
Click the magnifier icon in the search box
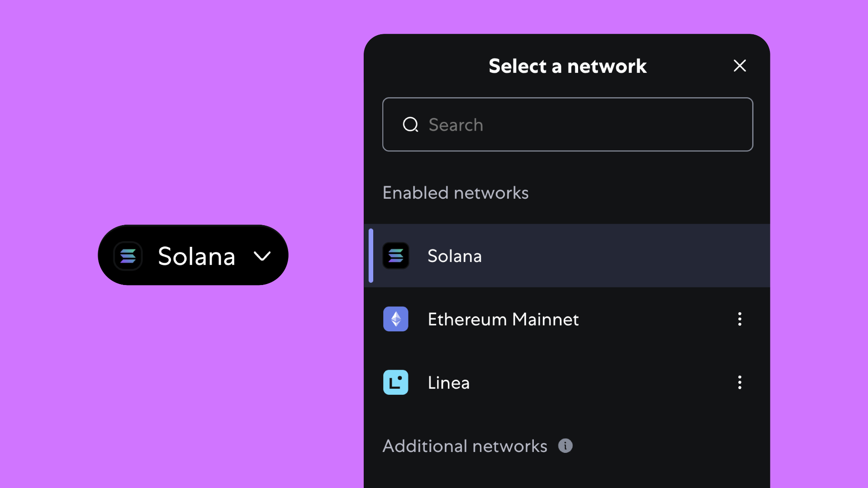click(x=410, y=125)
